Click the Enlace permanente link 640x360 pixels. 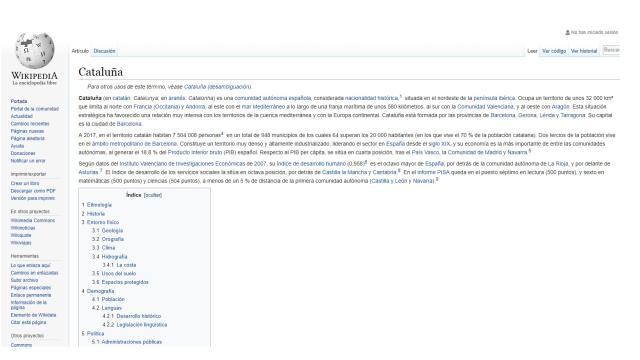pos(31,295)
